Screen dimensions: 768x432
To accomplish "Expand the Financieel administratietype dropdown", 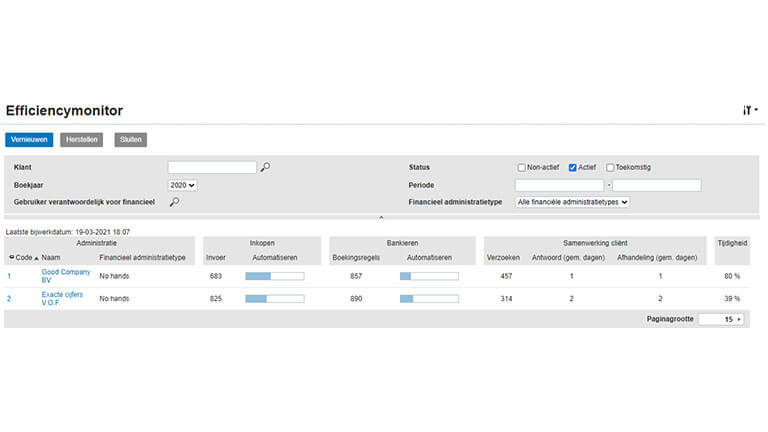I will tap(573, 202).
